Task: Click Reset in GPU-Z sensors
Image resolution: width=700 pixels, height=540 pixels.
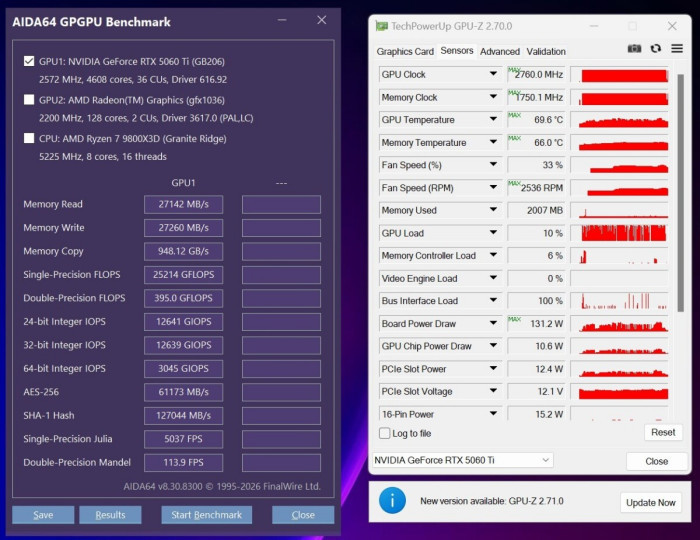Action: pyautogui.click(x=663, y=432)
